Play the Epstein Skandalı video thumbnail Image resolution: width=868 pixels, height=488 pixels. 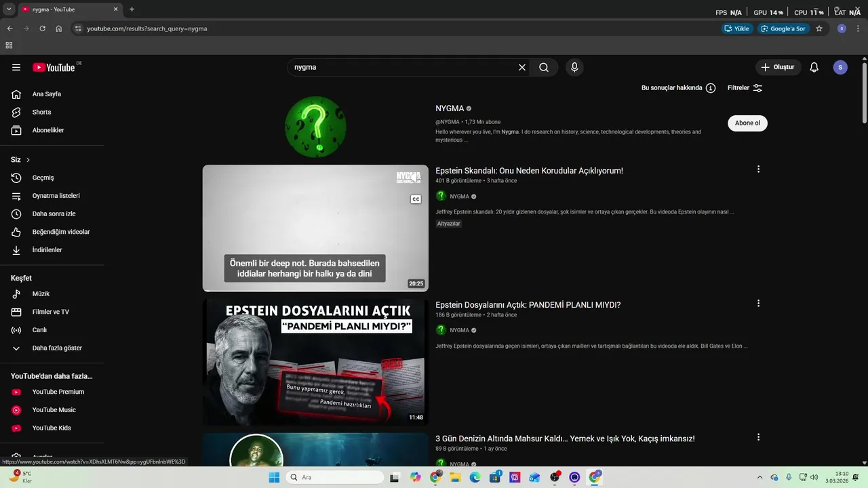(x=315, y=228)
